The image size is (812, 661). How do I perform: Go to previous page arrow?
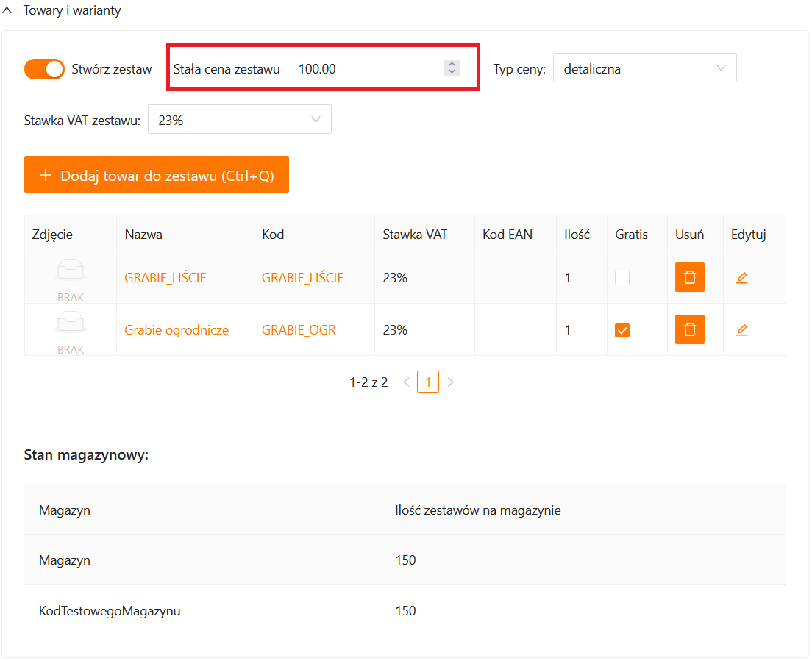pyautogui.click(x=406, y=382)
